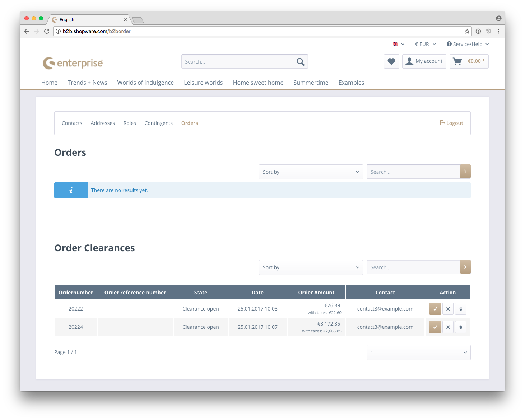Screen dimensions: 525x420
Task: Open the Contingents tab
Action: [158, 123]
